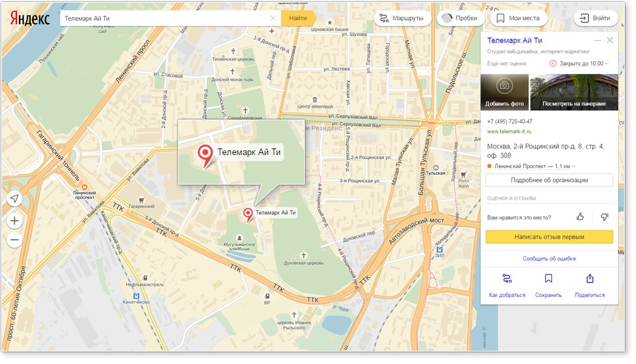Open the Посмотреть на панораме thumbnail
This screenshot has height=364, width=636.
click(x=574, y=92)
